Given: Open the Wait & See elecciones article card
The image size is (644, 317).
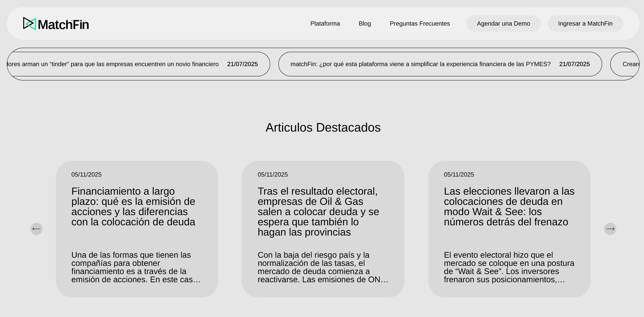Looking at the screenshot, I should 509,229.
